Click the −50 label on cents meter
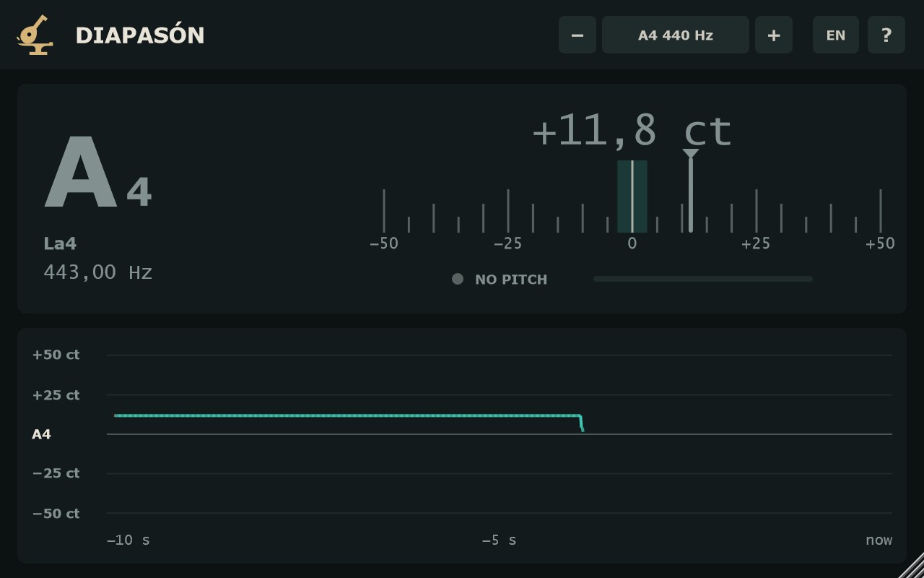 coord(384,243)
